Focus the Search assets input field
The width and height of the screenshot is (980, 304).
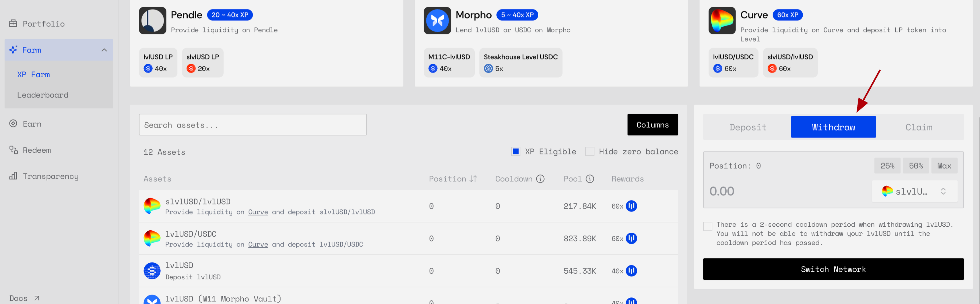click(253, 125)
